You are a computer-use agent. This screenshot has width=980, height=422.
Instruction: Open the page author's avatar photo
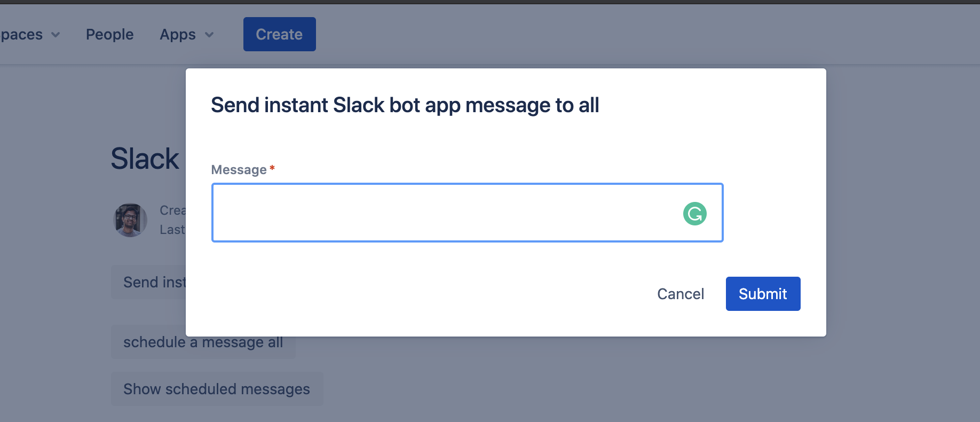coord(130,220)
